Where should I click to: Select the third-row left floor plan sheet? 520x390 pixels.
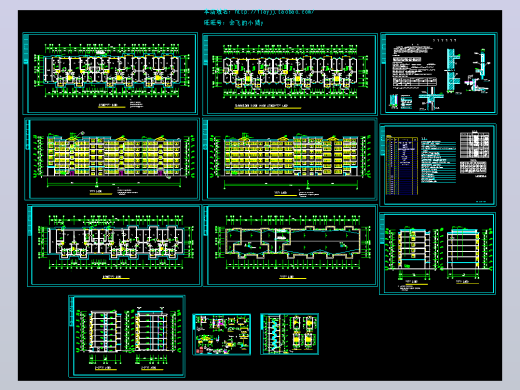tap(114, 246)
